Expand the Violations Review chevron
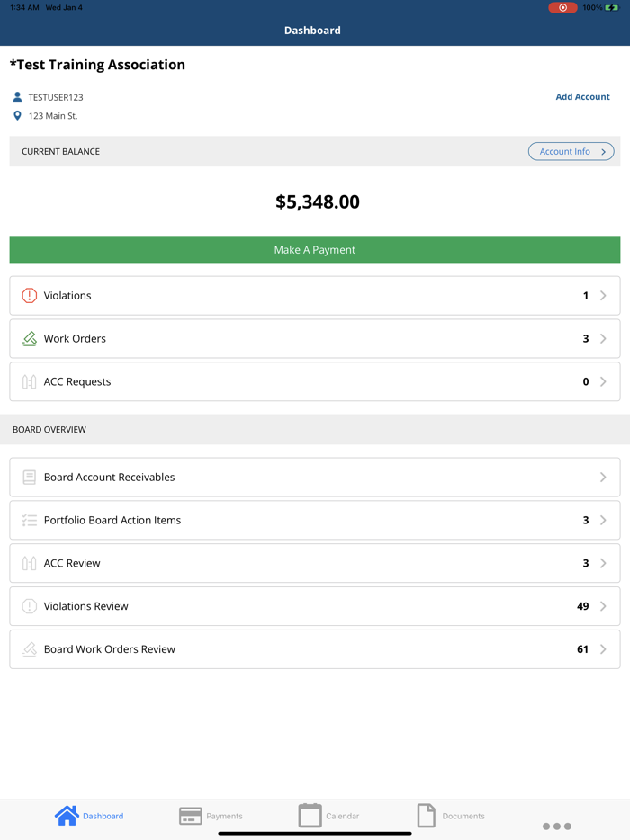This screenshot has width=630, height=840. 603,606
